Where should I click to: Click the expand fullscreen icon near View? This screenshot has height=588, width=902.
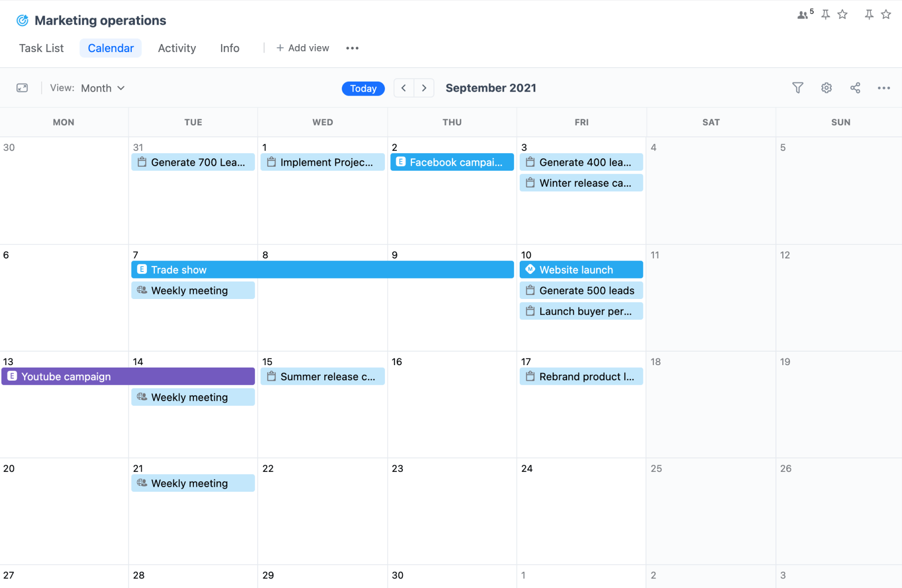(22, 88)
